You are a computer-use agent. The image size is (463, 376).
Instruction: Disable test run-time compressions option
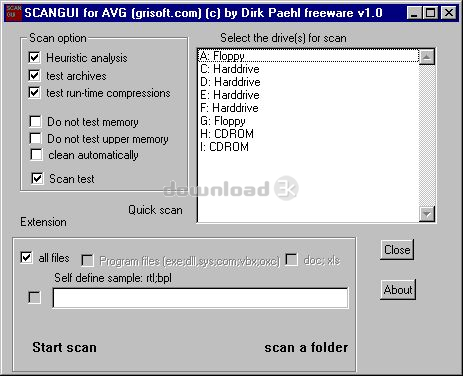[34, 92]
